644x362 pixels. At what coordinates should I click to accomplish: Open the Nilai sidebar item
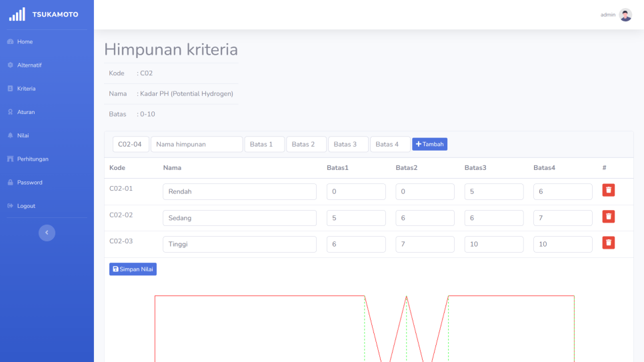23,135
